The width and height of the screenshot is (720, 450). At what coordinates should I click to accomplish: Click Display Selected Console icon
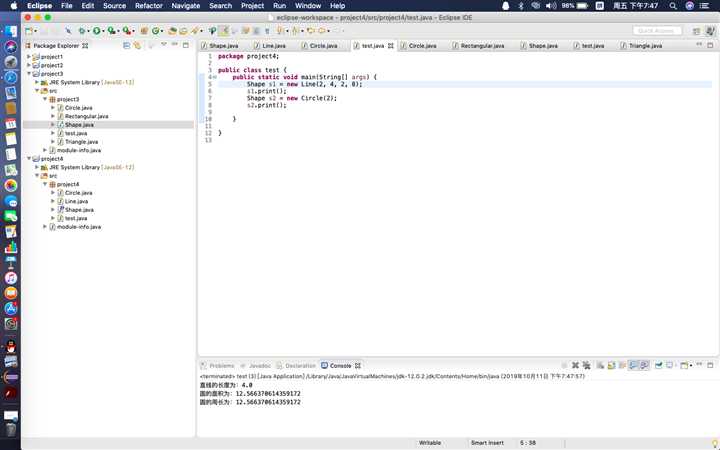(669, 366)
